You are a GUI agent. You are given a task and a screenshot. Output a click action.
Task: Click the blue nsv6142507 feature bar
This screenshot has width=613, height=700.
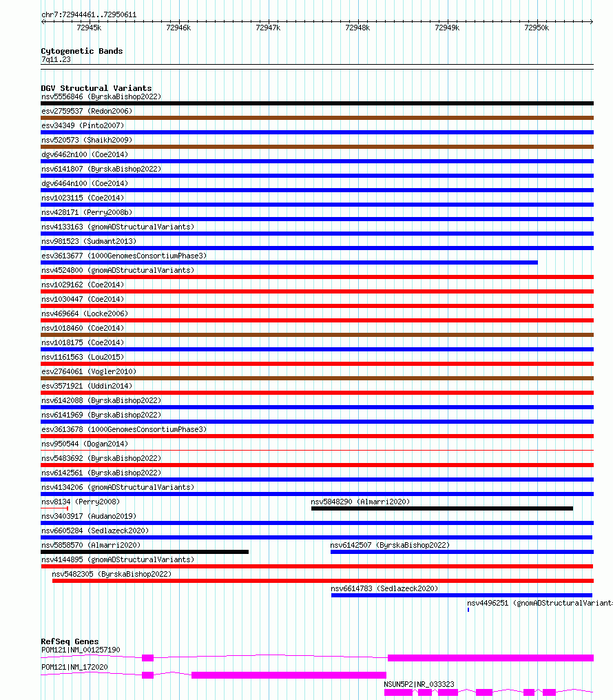tap(462, 552)
